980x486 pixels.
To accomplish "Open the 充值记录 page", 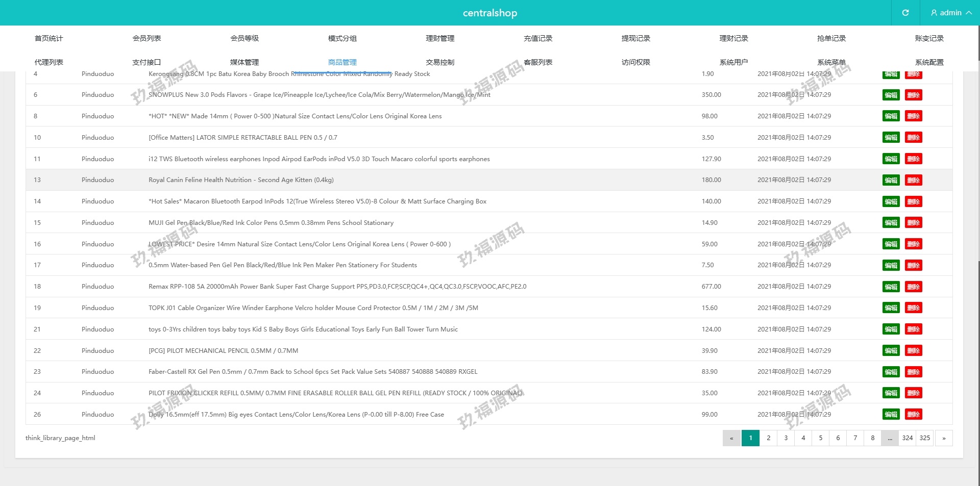I will click(x=538, y=38).
